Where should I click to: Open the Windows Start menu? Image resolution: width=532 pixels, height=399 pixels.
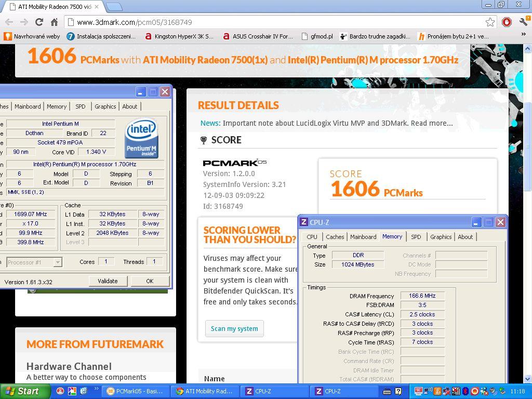tap(25, 391)
